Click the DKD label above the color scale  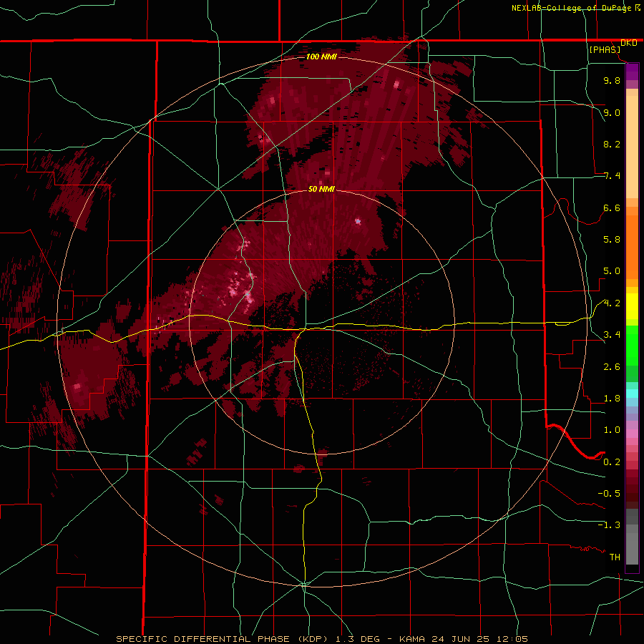coord(628,43)
